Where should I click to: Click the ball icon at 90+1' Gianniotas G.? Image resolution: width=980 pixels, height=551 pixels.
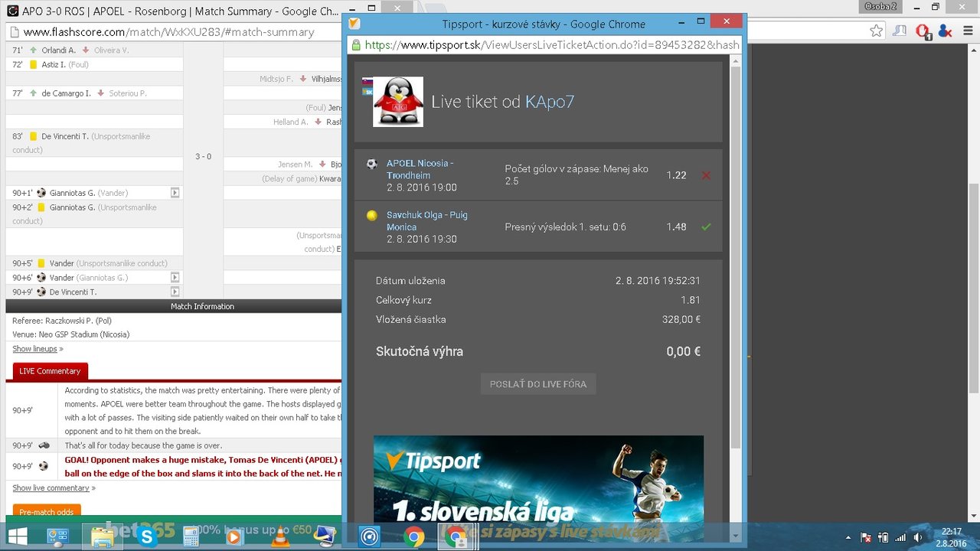tap(41, 193)
